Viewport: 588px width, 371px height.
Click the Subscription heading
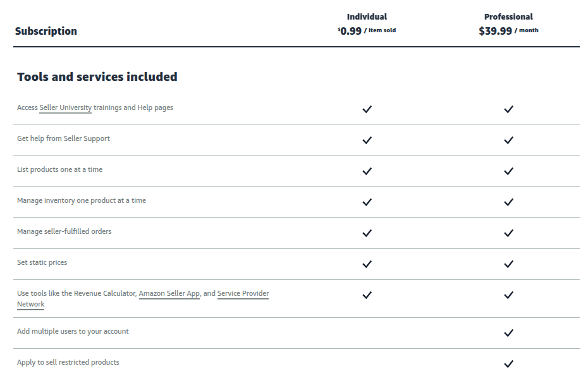[46, 31]
